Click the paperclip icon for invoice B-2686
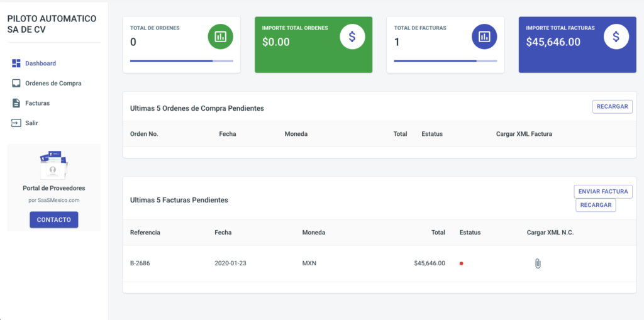This screenshot has height=320, width=644. 538,263
